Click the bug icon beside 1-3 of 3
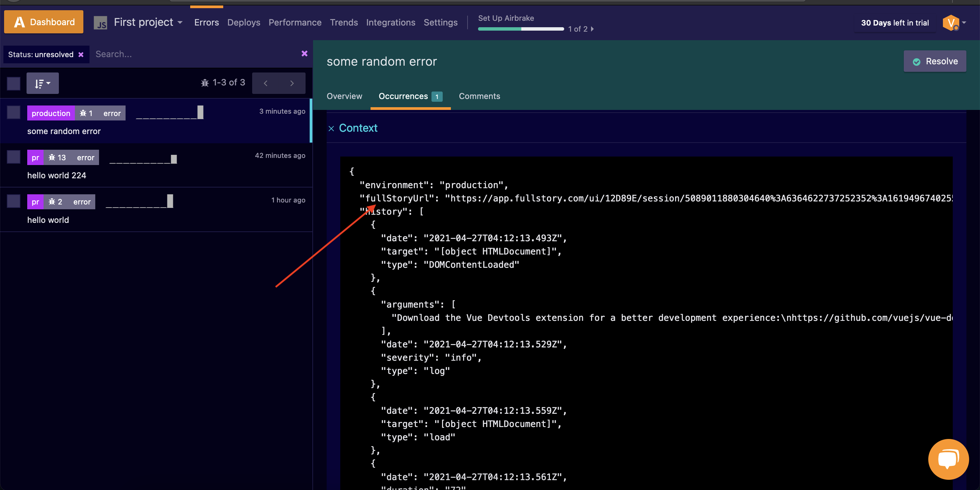 coord(205,83)
